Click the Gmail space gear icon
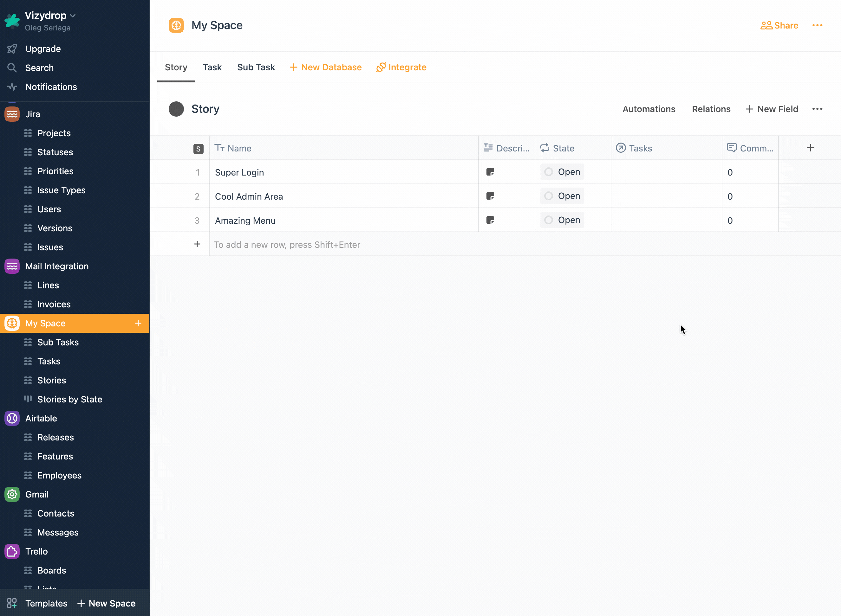The width and height of the screenshot is (841, 616). pos(11,494)
